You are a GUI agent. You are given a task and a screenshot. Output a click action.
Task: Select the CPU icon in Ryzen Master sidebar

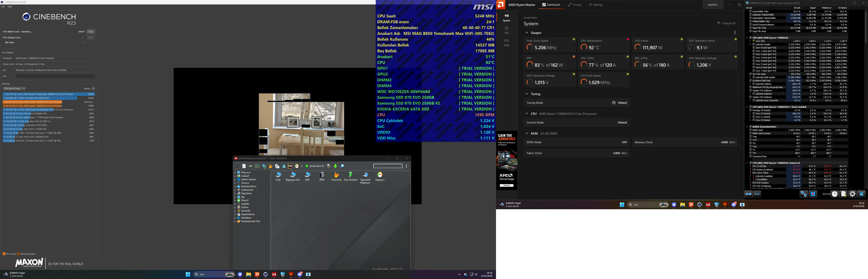pos(506,30)
